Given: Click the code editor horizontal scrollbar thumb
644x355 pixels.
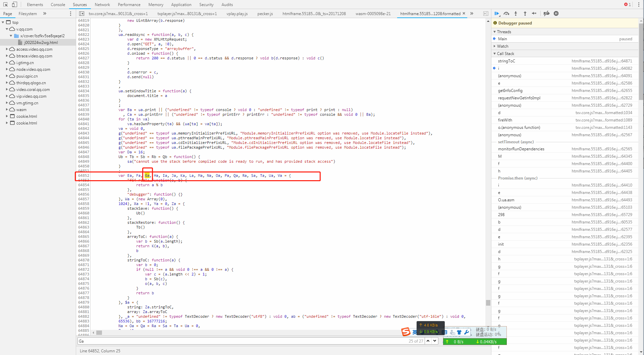Looking at the screenshot, I should 99,333.
